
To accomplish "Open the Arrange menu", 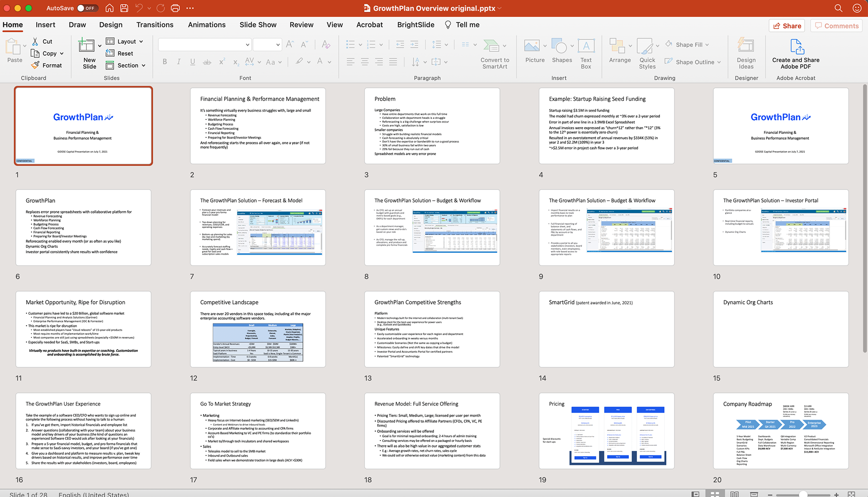I will click(620, 51).
